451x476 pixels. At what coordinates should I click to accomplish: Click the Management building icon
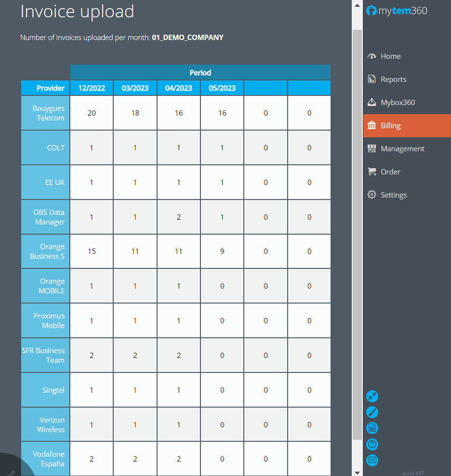(x=371, y=148)
